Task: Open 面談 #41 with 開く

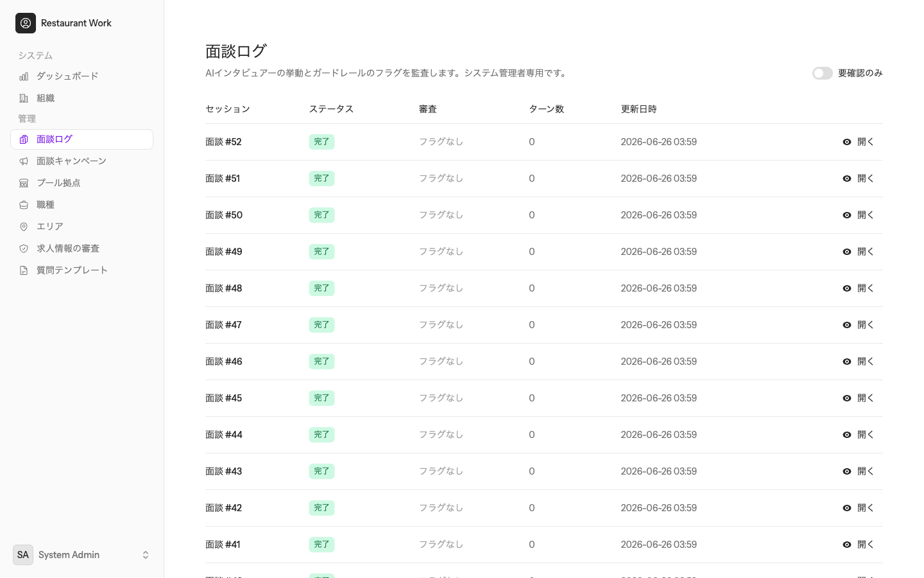Action: coord(859,545)
